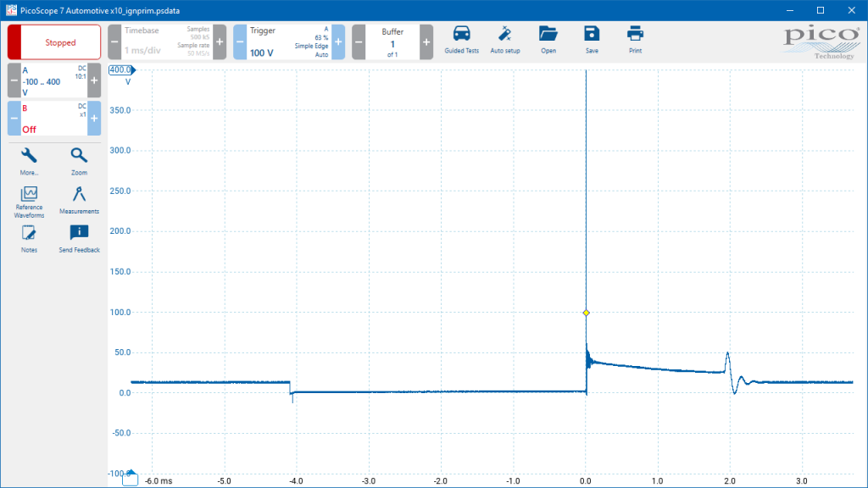Increase the timebase with the plus button

pos(220,42)
